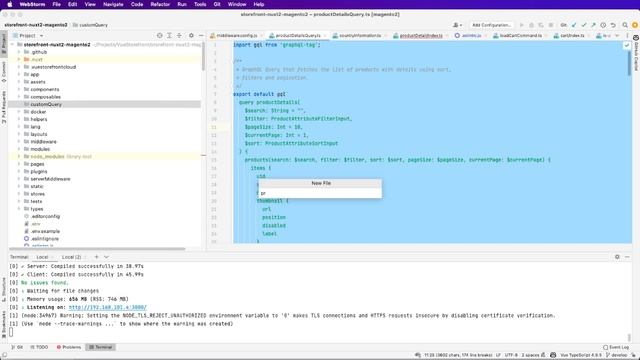Open the Refactor menu
The height and width of the screenshot is (360, 640).
tap(160, 4)
